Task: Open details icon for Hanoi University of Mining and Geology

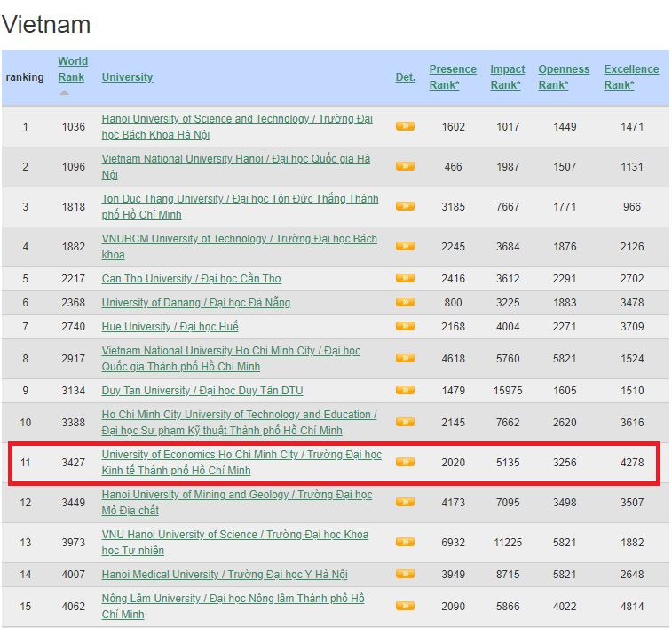Action: (x=405, y=502)
